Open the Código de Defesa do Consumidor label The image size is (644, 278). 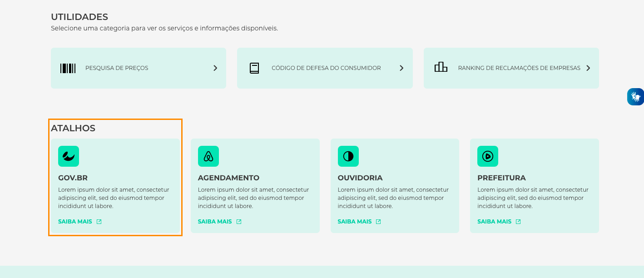(326, 68)
